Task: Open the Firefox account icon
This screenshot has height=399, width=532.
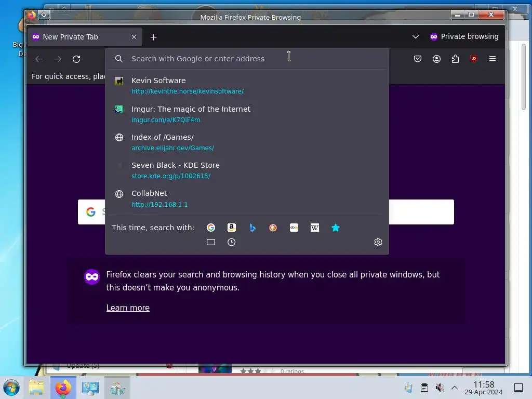Action: pyautogui.click(x=436, y=59)
